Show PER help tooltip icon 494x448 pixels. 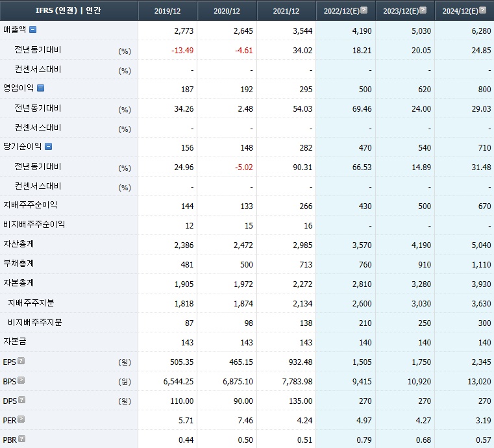[x=21, y=419]
